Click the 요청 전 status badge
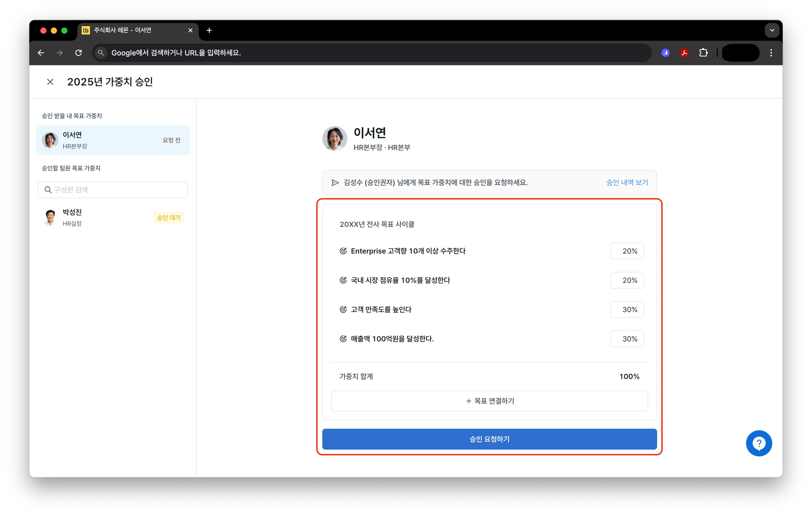This screenshot has height=516, width=812. pos(171,140)
